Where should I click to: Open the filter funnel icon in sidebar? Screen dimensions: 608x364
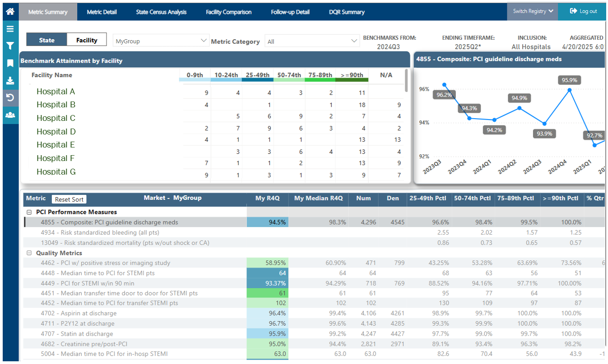coord(10,46)
